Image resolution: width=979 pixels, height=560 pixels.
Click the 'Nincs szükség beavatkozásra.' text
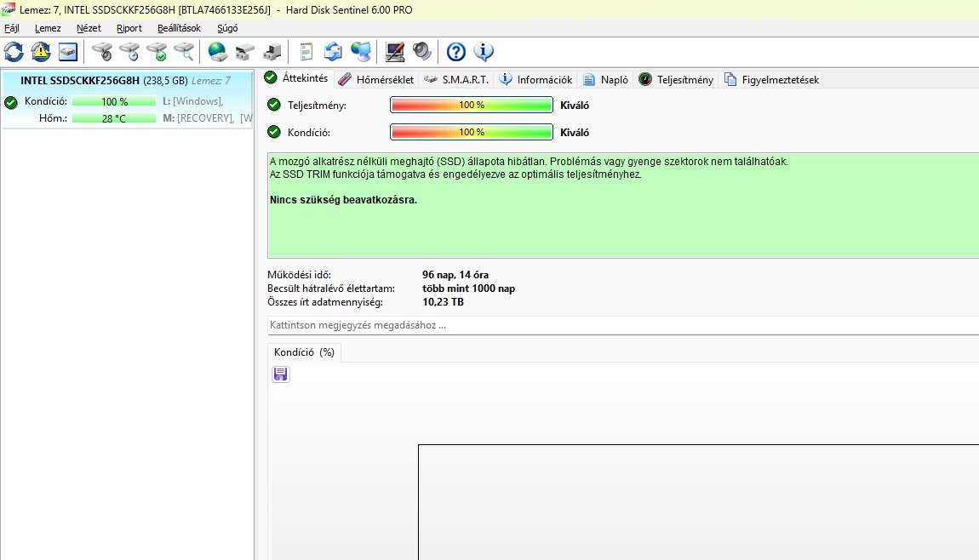pyautogui.click(x=343, y=200)
